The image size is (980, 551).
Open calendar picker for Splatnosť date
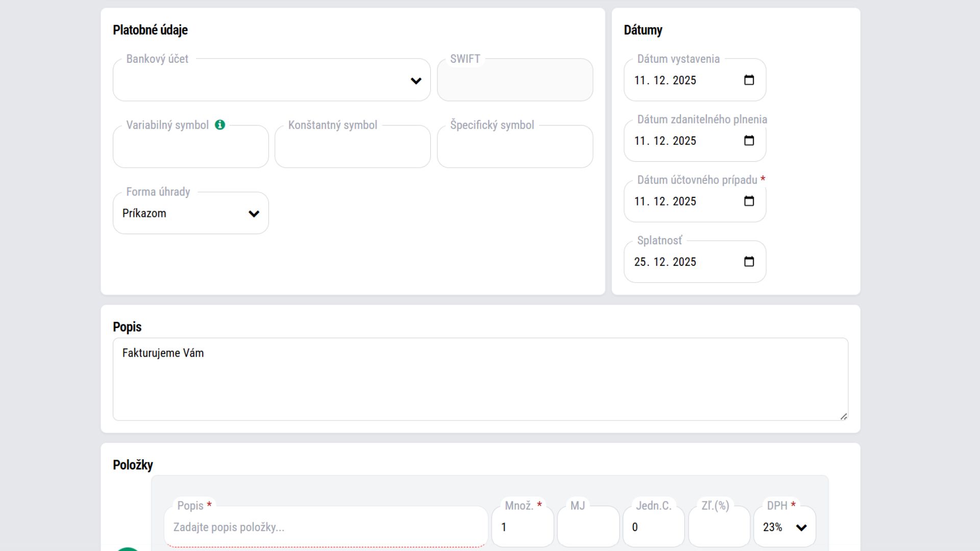749,262
